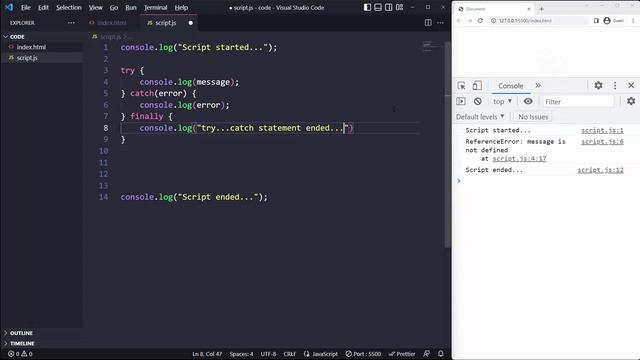Click the editor minimap

[x=431, y=46]
